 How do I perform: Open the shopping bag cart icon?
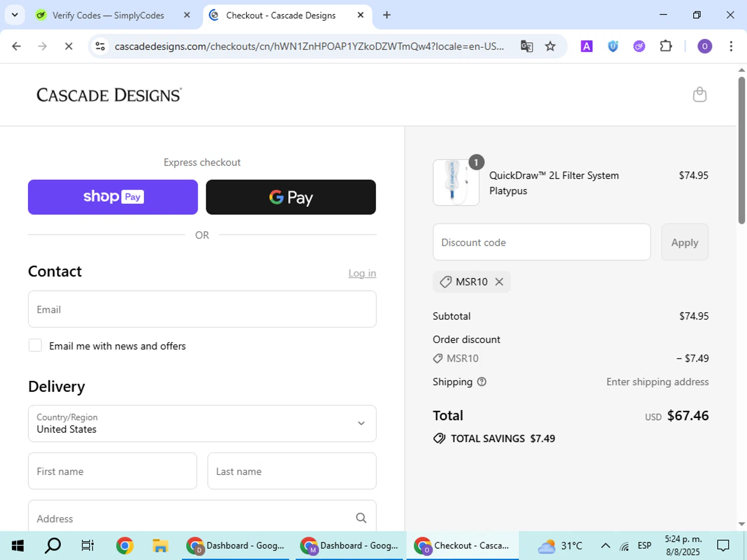[x=700, y=94]
